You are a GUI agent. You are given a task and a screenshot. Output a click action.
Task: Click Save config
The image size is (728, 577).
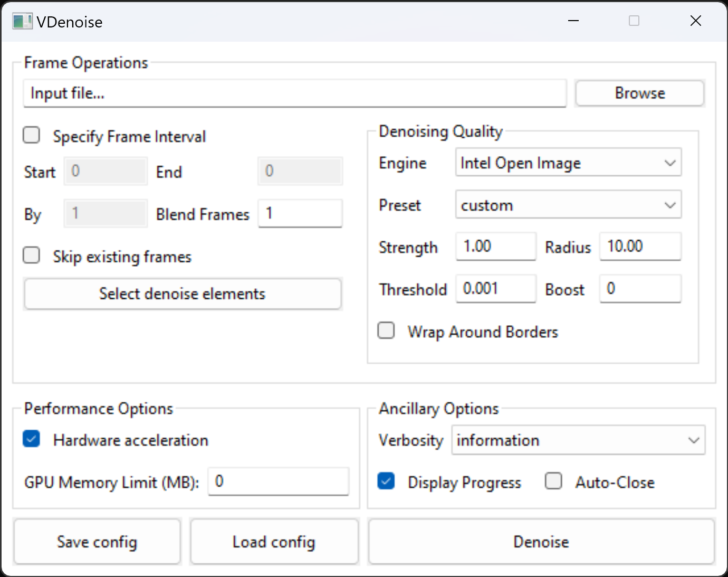(x=97, y=542)
